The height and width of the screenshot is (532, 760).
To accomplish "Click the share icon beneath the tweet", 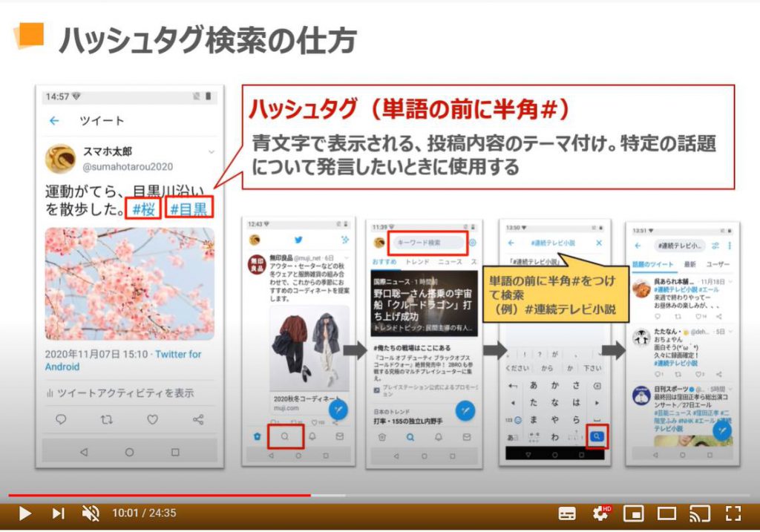I will pos(198,420).
